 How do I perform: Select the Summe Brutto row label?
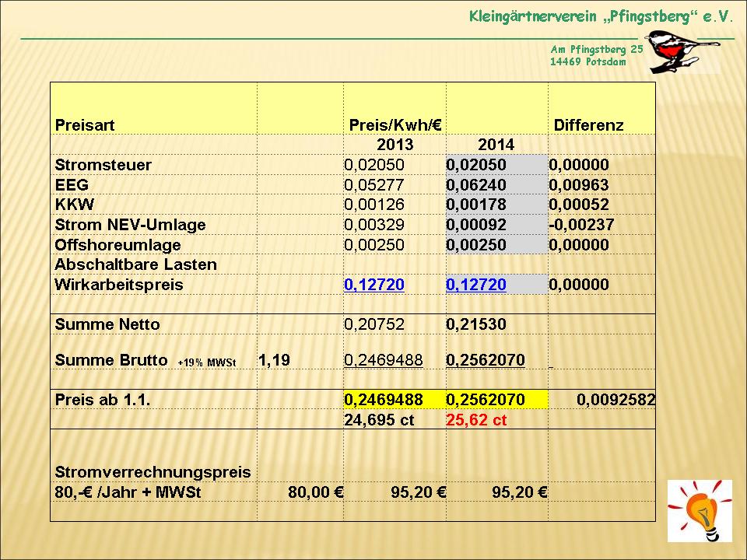click(111, 360)
